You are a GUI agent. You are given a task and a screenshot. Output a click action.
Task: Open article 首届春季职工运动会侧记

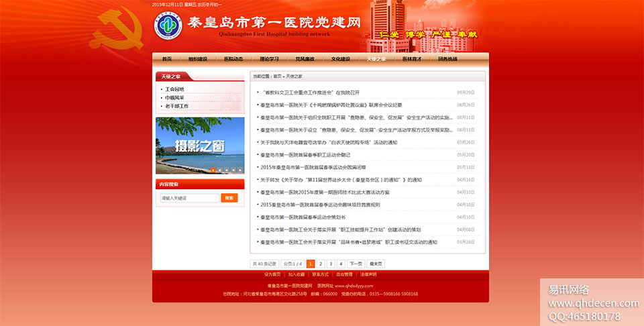305,155
